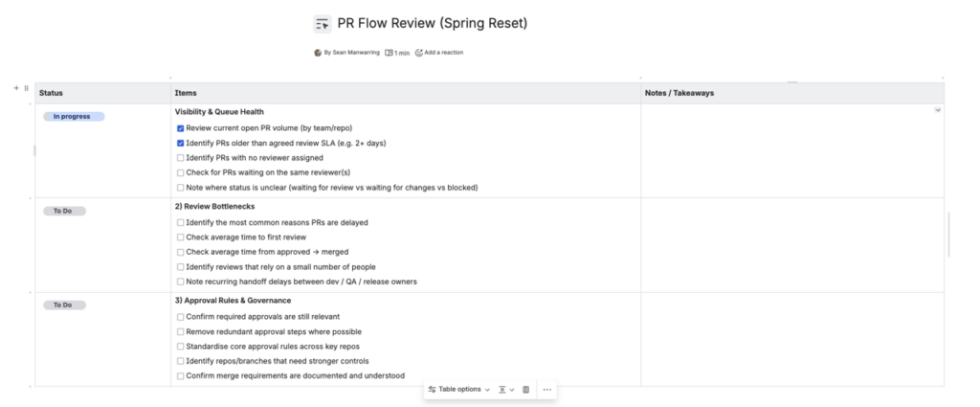Viewport: 980px width, 407px height.
Task: Click the 'In progress' status lozenge
Action: point(74,117)
